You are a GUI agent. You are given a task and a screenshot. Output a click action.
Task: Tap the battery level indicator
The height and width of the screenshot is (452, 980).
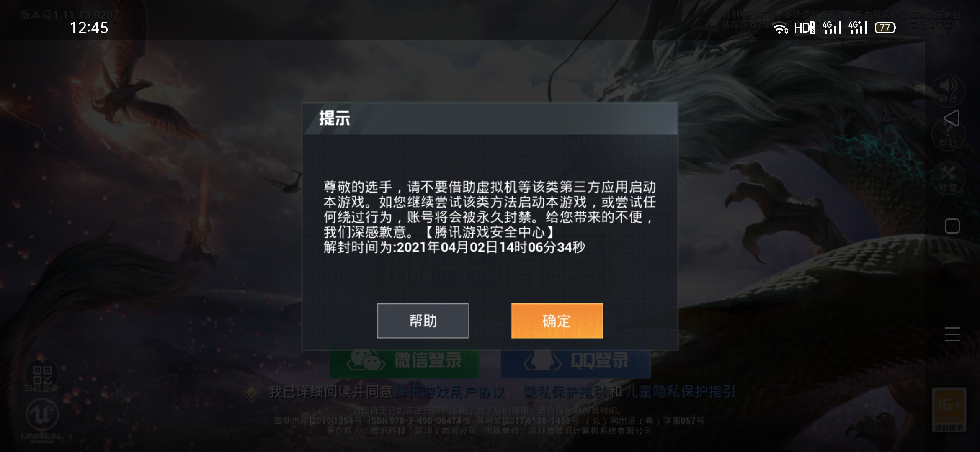point(885,28)
